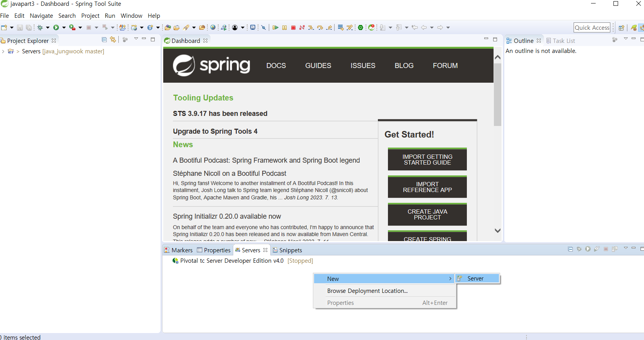Click the Open Type folder icon
This screenshot has width=644, height=340.
pos(168,27)
